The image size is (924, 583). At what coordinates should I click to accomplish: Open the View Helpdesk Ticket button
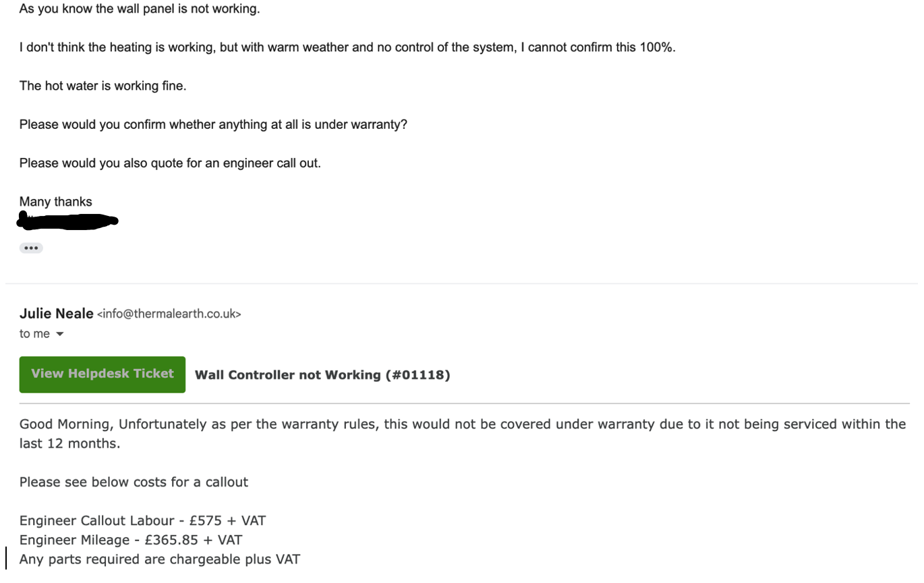tap(103, 374)
